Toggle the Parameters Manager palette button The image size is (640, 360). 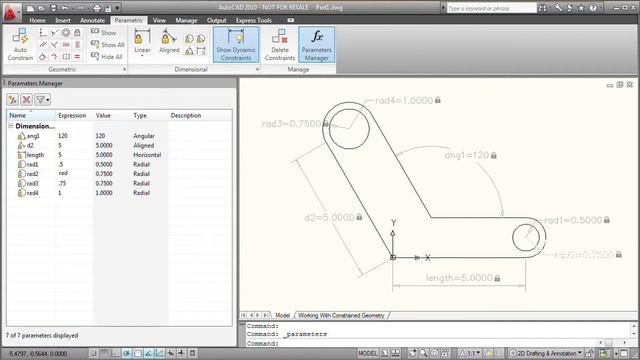pyautogui.click(x=316, y=44)
